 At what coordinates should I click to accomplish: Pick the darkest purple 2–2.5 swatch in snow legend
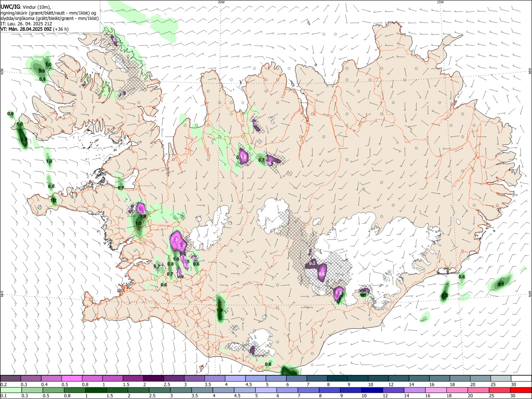pyautogui.click(x=153, y=378)
